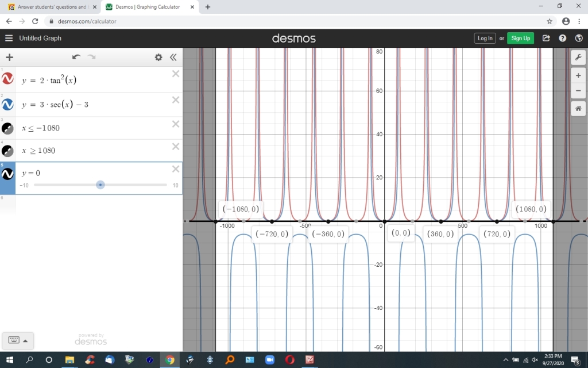The width and height of the screenshot is (588, 368).
Task: Open Zoom from the taskbar
Action: point(270,360)
